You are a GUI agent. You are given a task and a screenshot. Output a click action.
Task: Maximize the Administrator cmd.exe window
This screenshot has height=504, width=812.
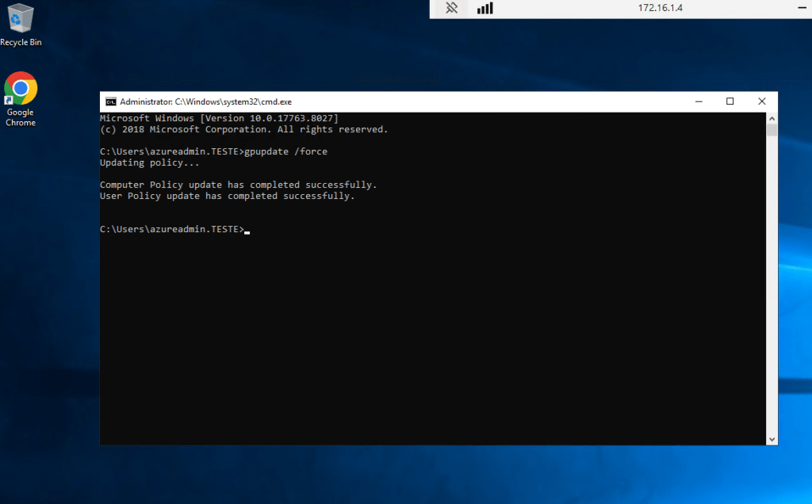(730, 101)
